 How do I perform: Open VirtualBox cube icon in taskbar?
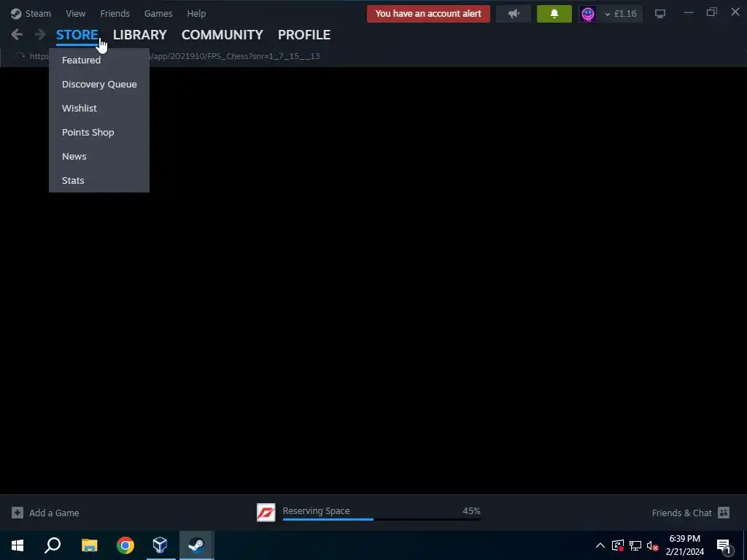(x=160, y=545)
